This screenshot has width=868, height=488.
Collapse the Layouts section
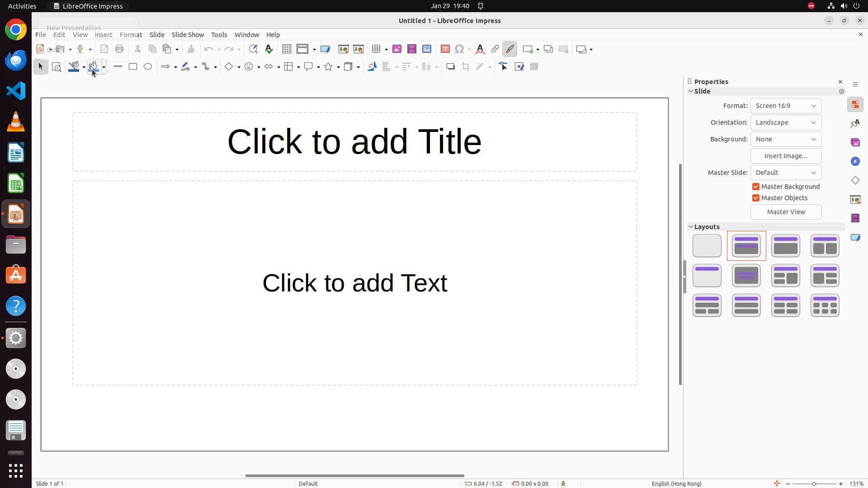point(691,227)
